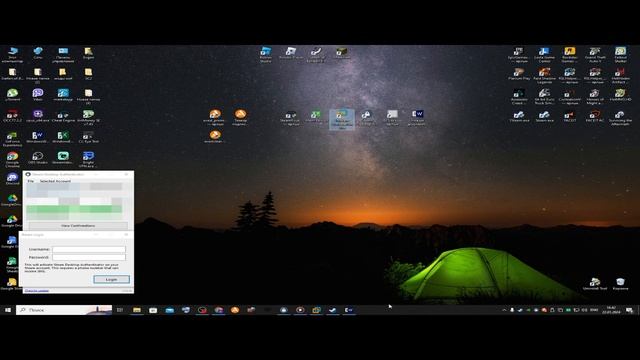Open Steam from the taskbar
Viewport: 640px width, 360px height.
(333, 310)
